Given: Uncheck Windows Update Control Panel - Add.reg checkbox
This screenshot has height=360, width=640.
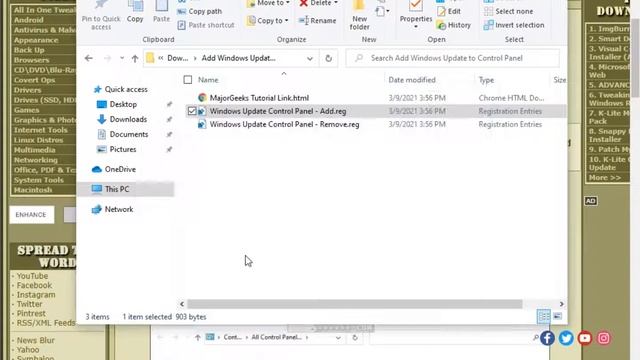Looking at the screenshot, I should (192, 111).
